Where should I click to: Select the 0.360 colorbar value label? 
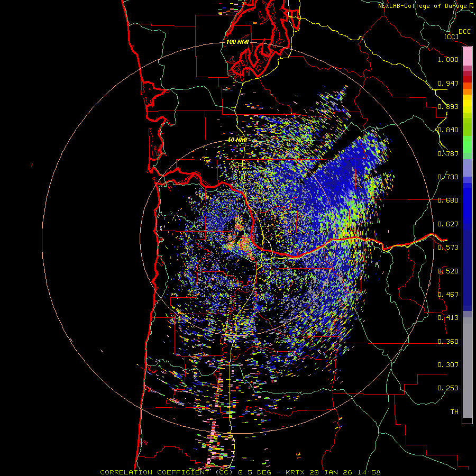(x=448, y=342)
